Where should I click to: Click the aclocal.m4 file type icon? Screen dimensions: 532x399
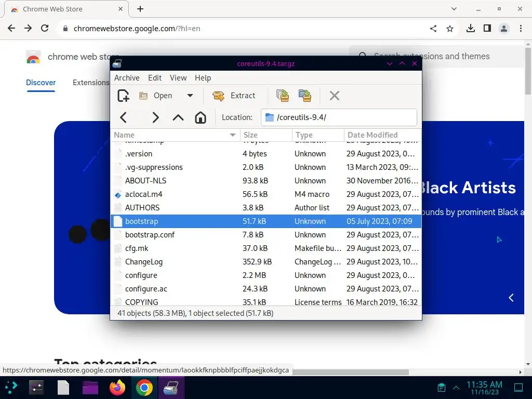tap(118, 195)
